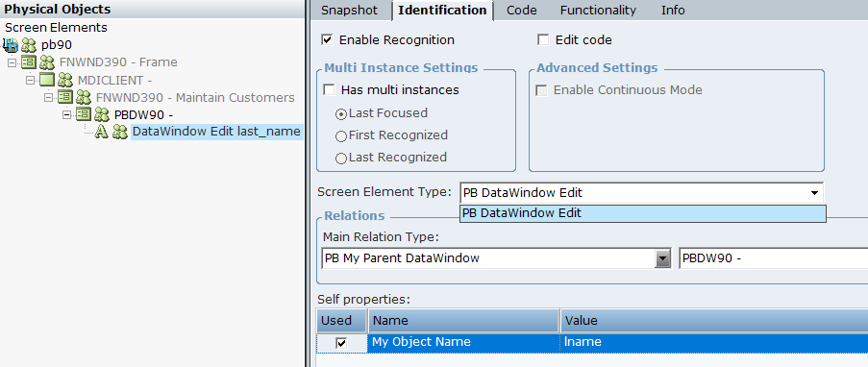This screenshot has height=367, width=868.
Task: Select the Last Focused radio button
Action: click(341, 114)
